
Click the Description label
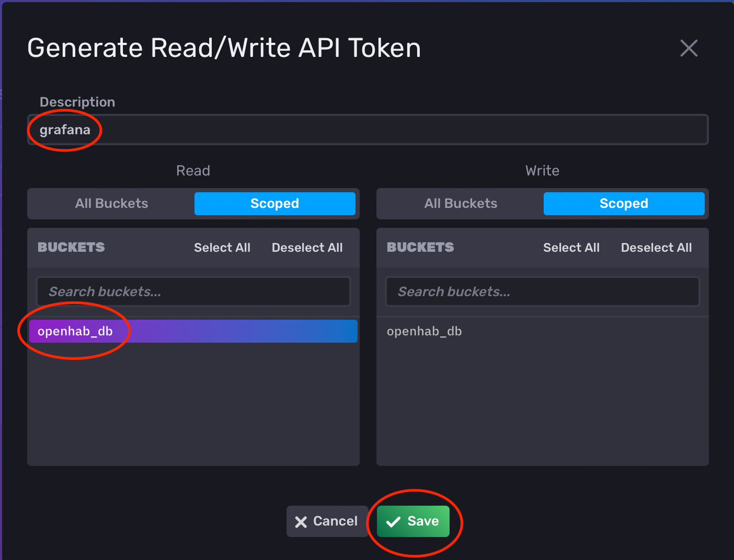pyautogui.click(x=77, y=102)
